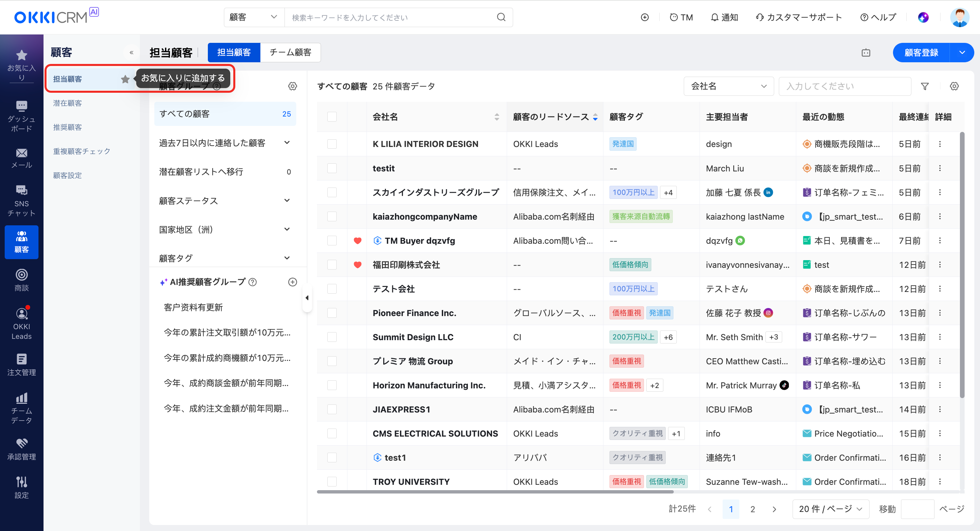980x531 pixels.
Task: Open Settings (設定) sidebar icon
Action: pos(21,487)
